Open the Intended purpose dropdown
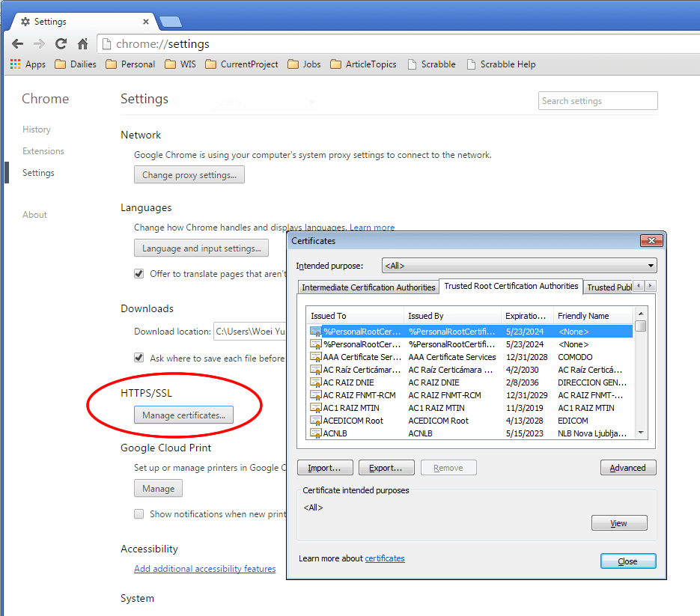Viewport: 700px width, 616px height. (519, 266)
